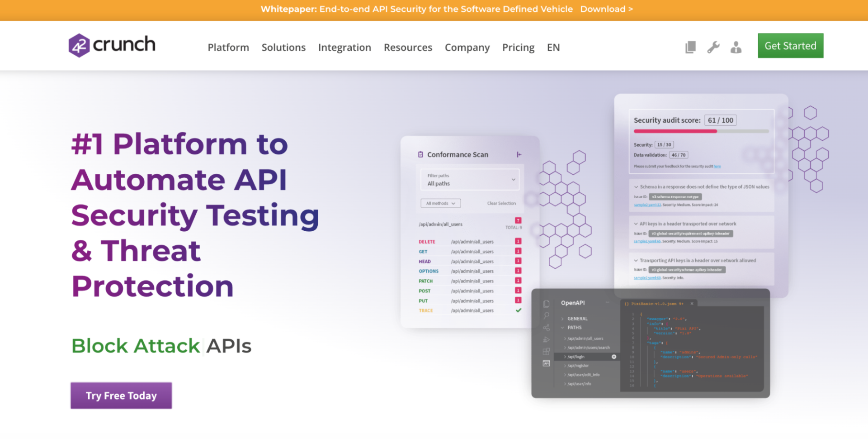Click the security audit score progress bar

tap(701, 131)
